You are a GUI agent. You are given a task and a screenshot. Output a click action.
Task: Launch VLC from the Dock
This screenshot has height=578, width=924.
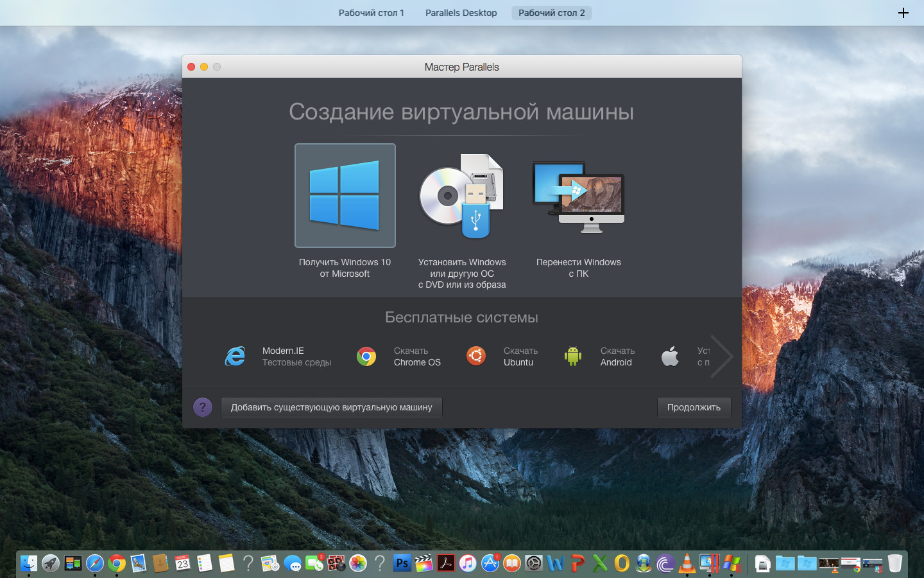[687, 563]
